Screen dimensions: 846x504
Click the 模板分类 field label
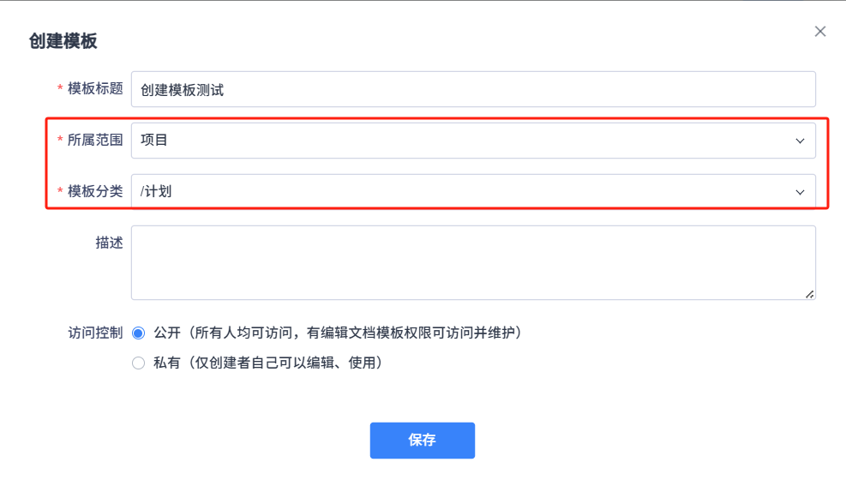(95, 192)
